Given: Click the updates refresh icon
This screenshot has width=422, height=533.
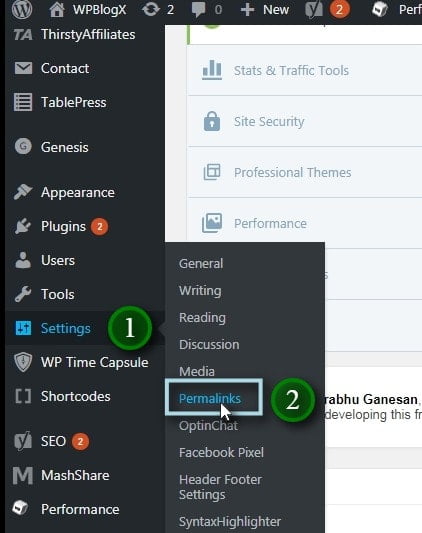Looking at the screenshot, I should click(151, 10).
